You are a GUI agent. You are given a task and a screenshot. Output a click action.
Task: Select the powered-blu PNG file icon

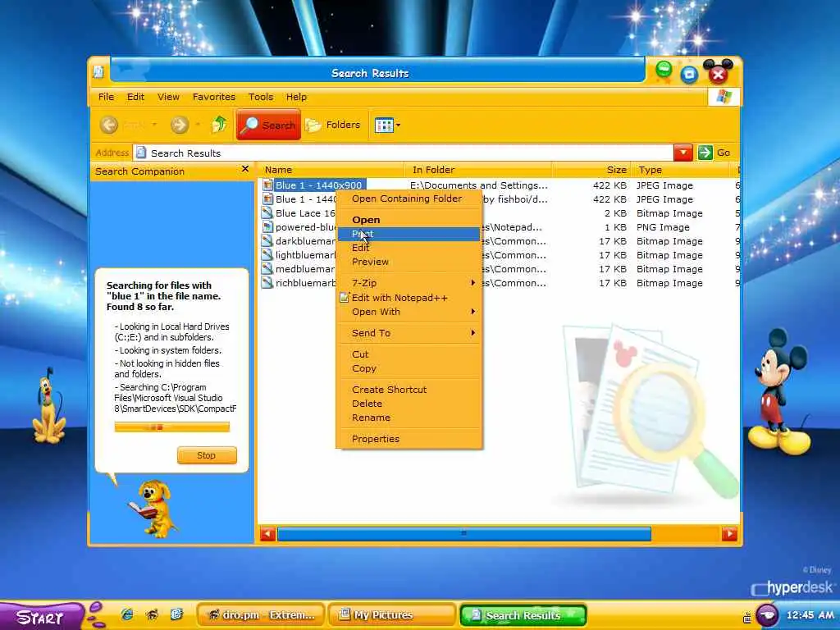[x=267, y=227]
